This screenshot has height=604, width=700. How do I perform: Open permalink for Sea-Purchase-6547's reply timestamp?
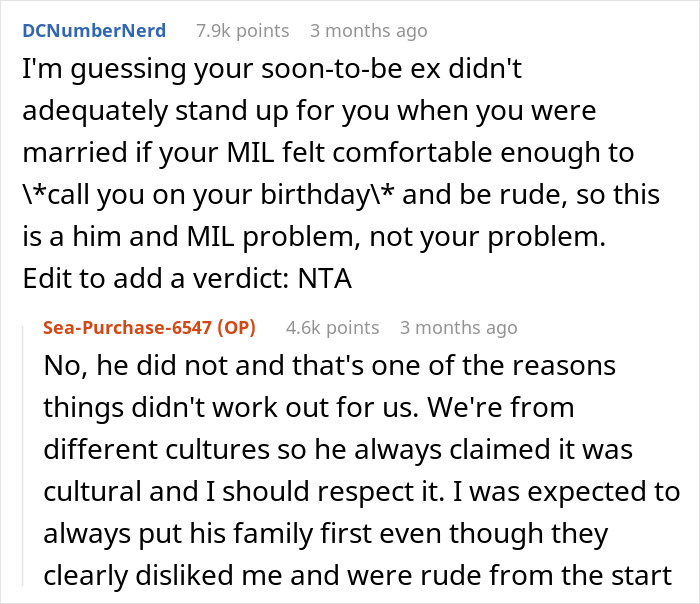(x=458, y=327)
